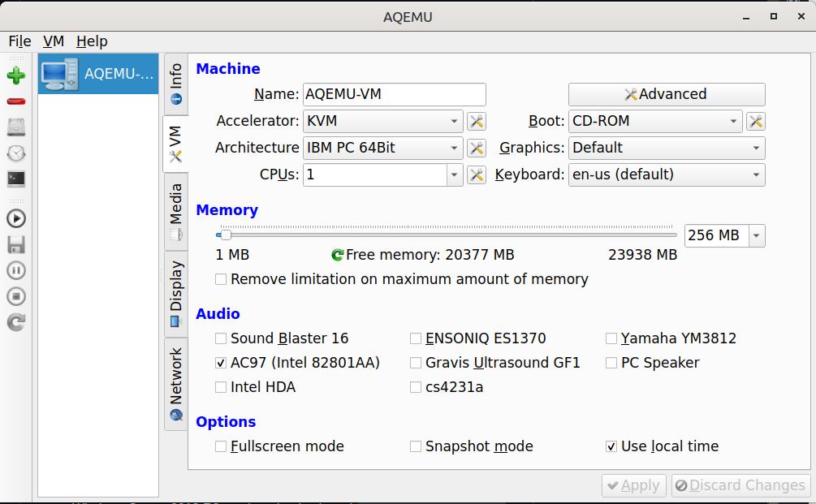Switch to the Display side tab
The width and height of the screenshot is (816, 504).
[176, 294]
